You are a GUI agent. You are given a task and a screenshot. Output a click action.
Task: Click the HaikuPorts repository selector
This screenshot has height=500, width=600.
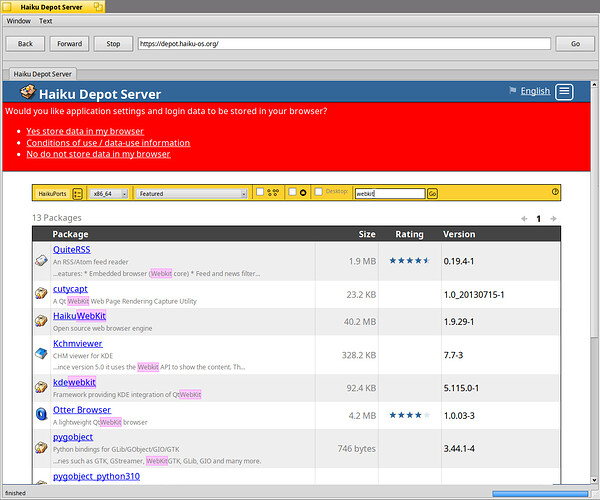click(52, 194)
